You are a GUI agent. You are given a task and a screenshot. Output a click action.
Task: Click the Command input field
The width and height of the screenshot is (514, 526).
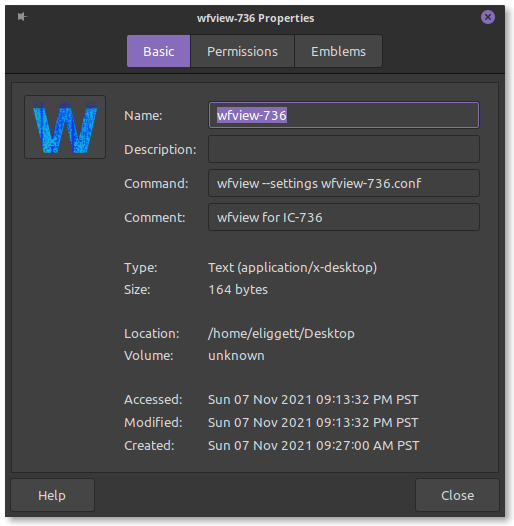point(344,183)
